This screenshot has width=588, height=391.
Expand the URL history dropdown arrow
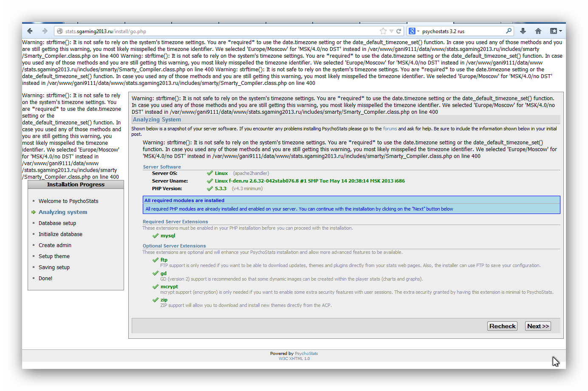point(391,31)
